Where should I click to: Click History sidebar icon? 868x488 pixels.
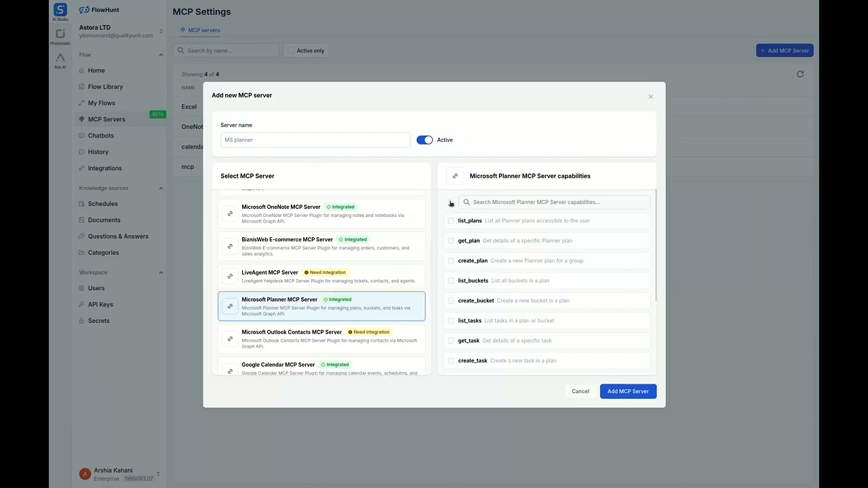click(x=82, y=152)
